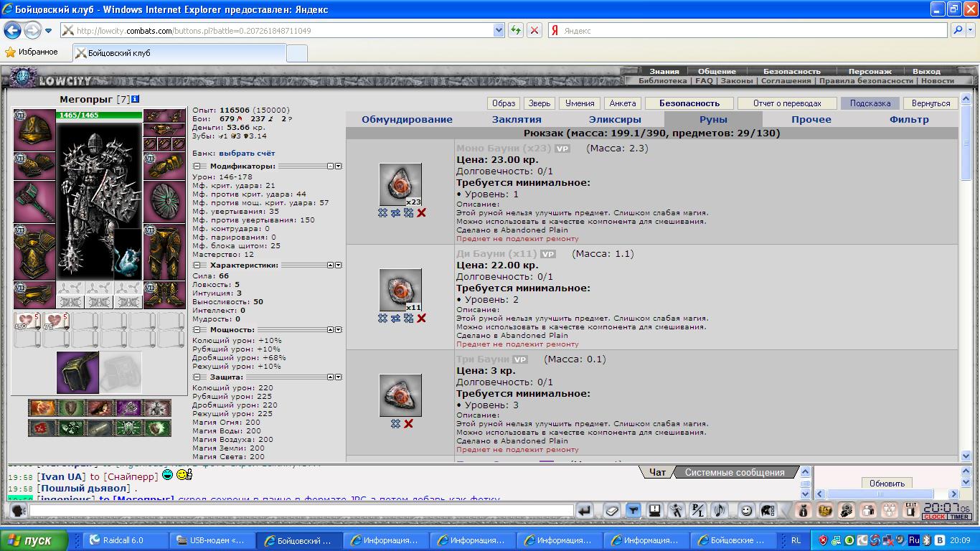Open the address bar URL dropdown
This screenshot has width=980, height=551.
point(499,30)
